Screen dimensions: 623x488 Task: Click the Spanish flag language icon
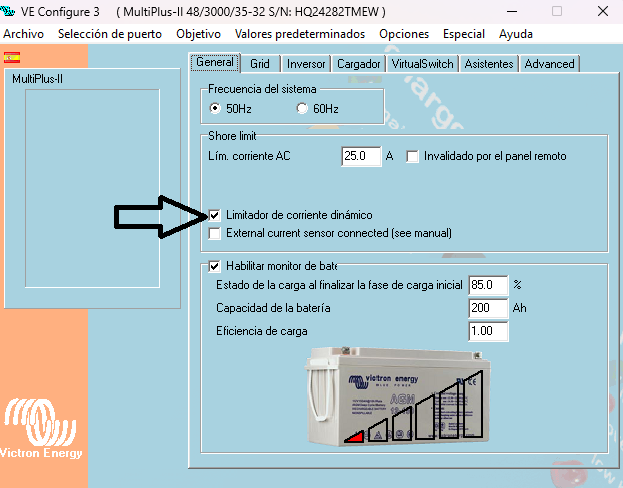point(12,58)
